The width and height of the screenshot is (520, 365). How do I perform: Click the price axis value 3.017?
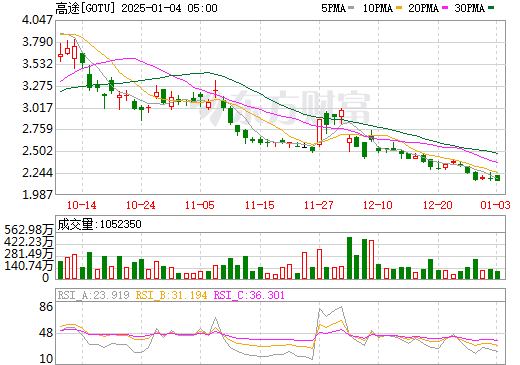(x=37, y=108)
